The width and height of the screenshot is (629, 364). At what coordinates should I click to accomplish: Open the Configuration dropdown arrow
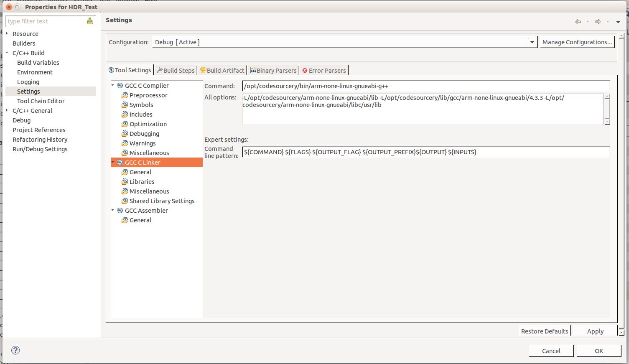tap(532, 42)
